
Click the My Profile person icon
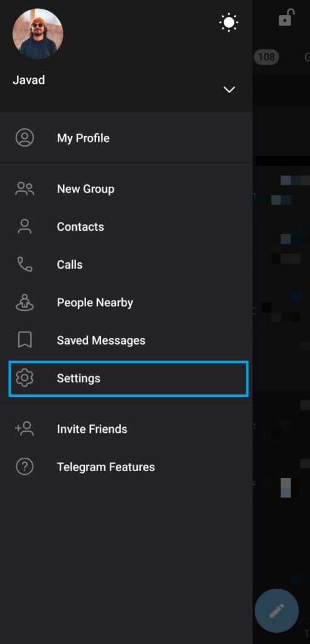pyautogui.click(x=25, y=138)
